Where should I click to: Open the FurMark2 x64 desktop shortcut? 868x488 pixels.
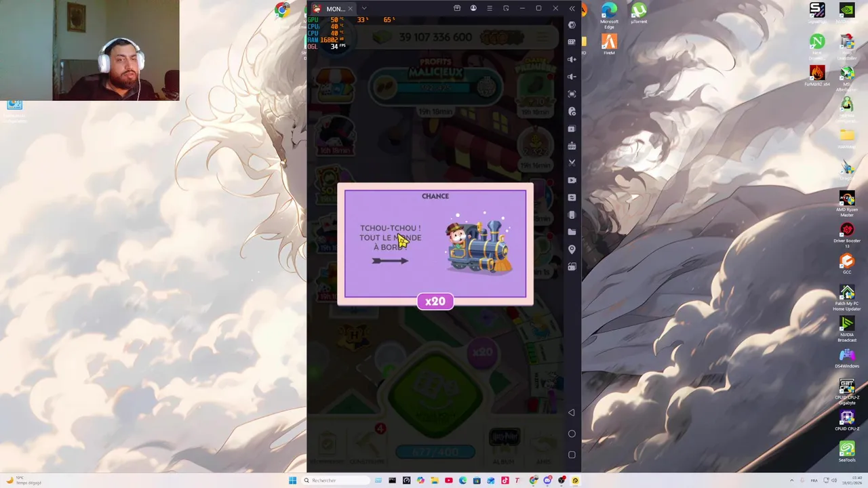tap(817, 75)
